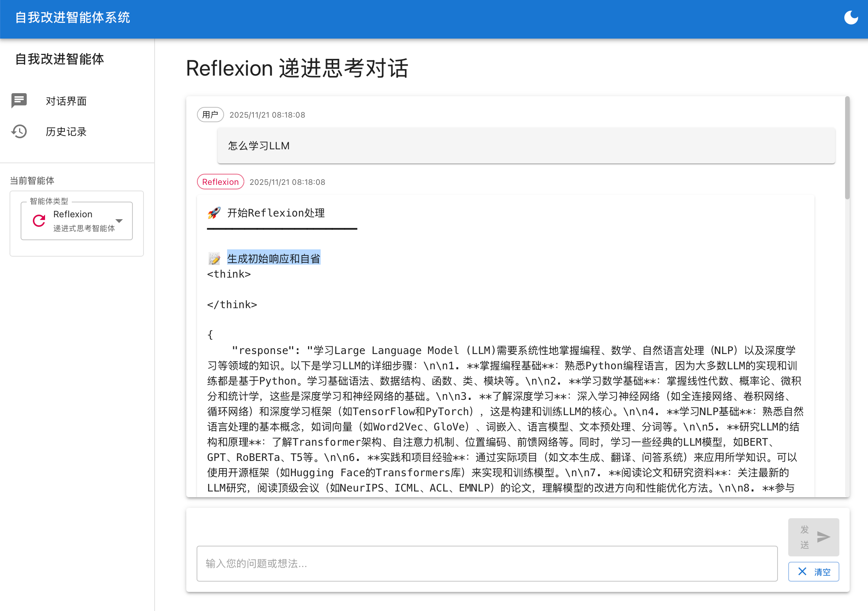This screenshot has width=868, height=611.
Task: Select 对话界面 in the sidebar
Action: click(66, 101)
